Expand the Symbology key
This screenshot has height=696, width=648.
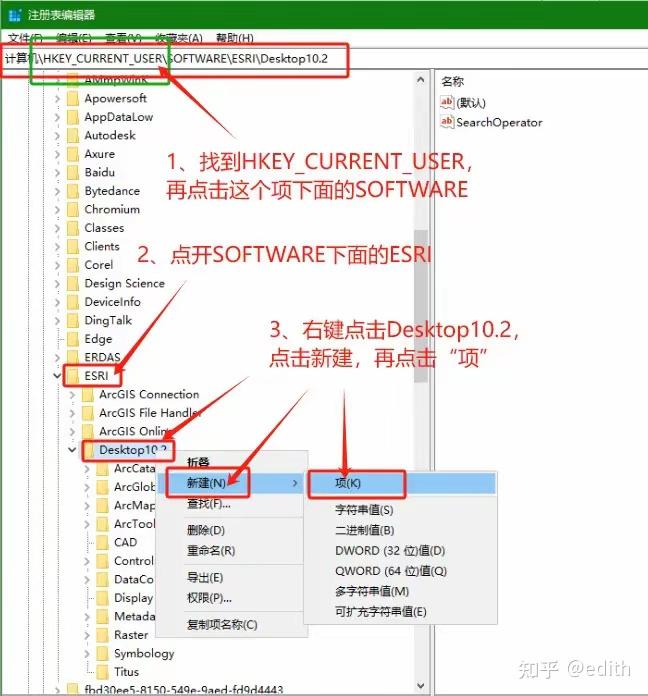tap(87, 653)
